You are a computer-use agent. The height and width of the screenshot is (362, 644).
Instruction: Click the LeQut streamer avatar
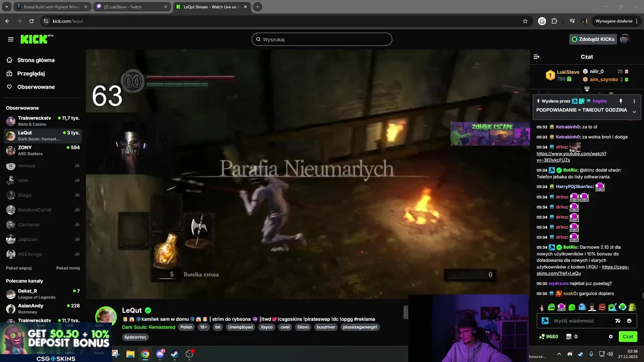click(106, 317)
